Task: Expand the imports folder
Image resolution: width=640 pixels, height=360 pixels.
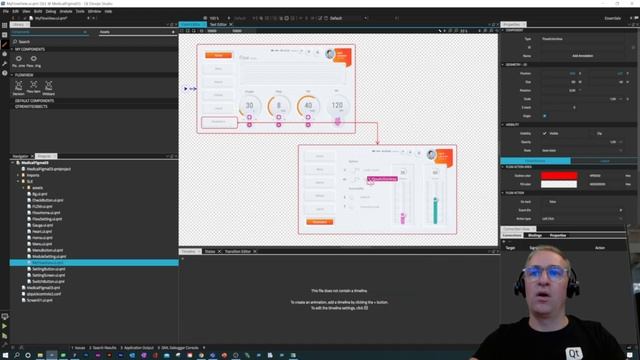Action: coord(18,175)
